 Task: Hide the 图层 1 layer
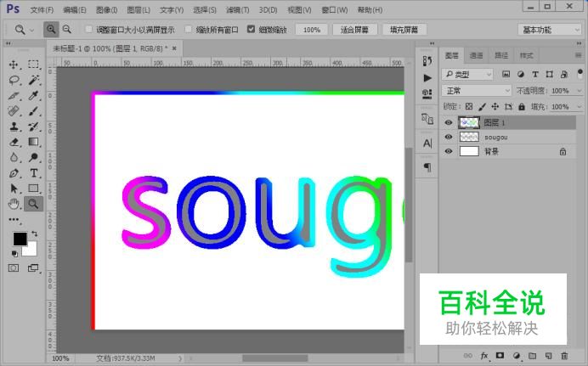tap(448, 122)
